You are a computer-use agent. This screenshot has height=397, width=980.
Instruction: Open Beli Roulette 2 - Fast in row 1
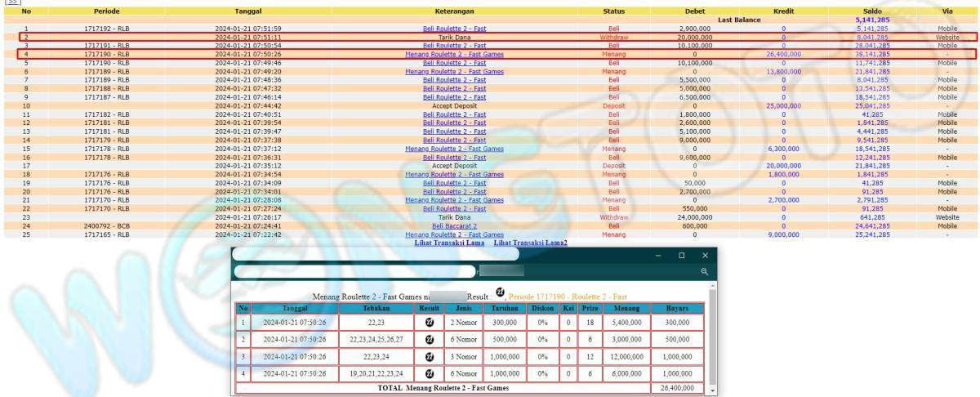click(454, 29)
